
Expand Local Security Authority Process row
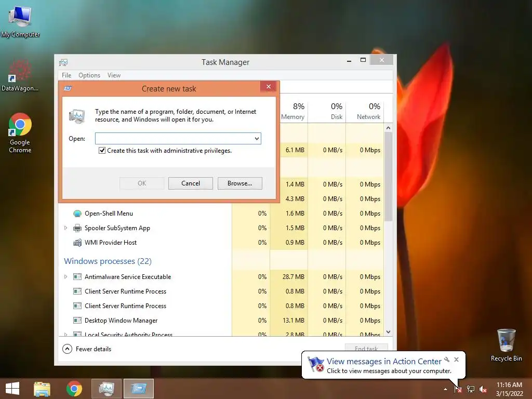[66, 335]
